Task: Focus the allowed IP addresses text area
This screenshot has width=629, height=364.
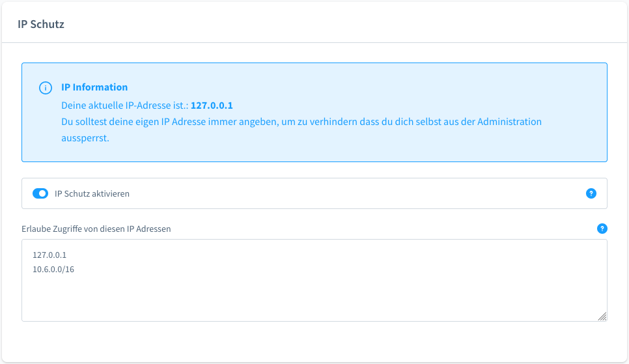Action: [314, 280]
